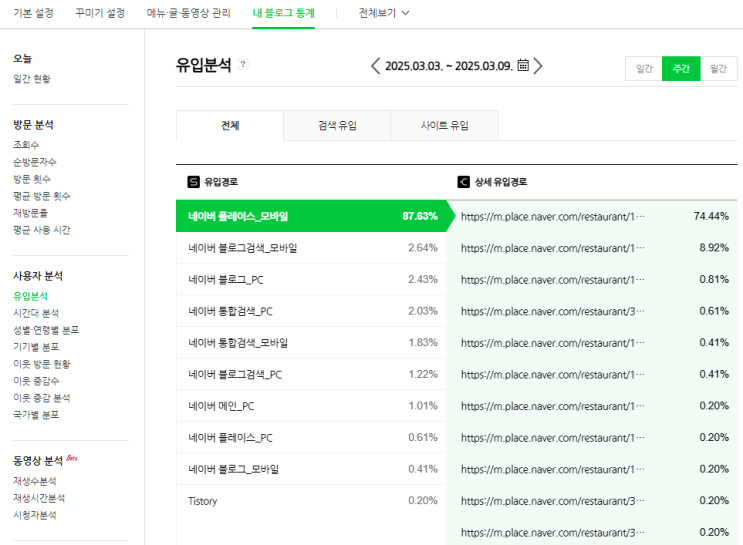Select 네이버 통합검색_모바일 row

(311, 343)
